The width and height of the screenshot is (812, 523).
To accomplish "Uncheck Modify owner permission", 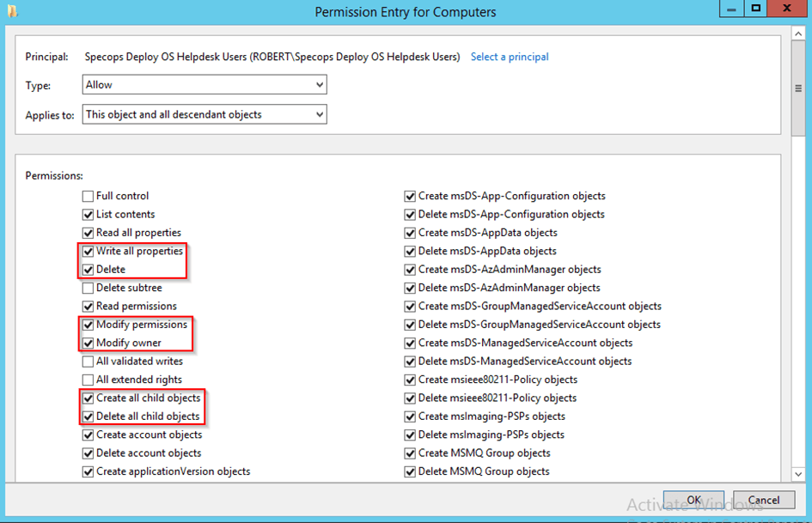I will (x=88, y=343).
